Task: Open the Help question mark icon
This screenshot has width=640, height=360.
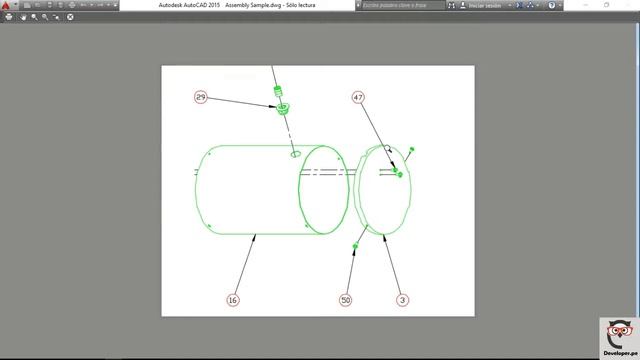Action: click(x=552, y=5)
